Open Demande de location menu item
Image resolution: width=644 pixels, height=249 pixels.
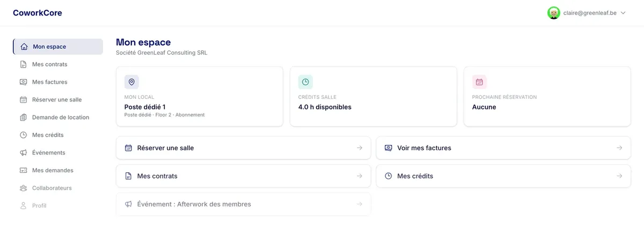pos(58,118)
